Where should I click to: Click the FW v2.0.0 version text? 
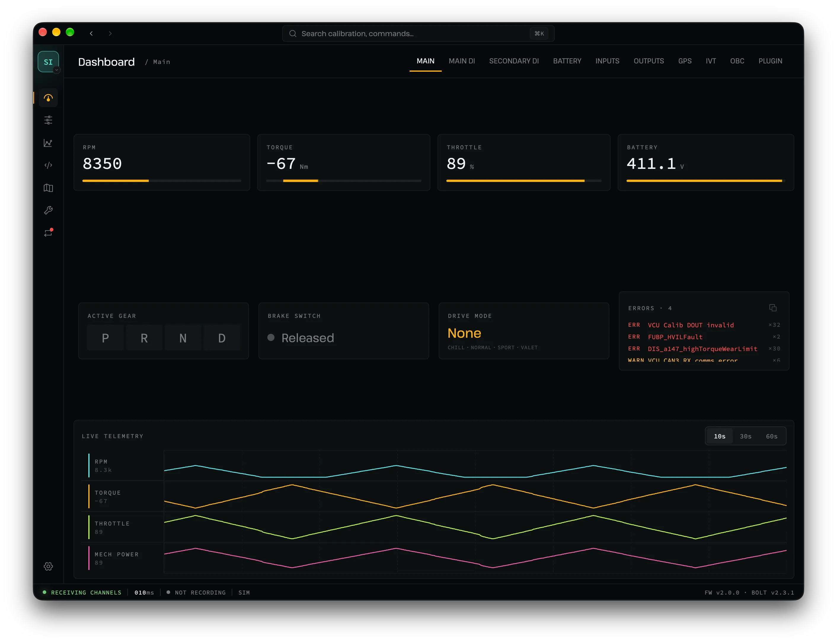(x=722, y=592)
